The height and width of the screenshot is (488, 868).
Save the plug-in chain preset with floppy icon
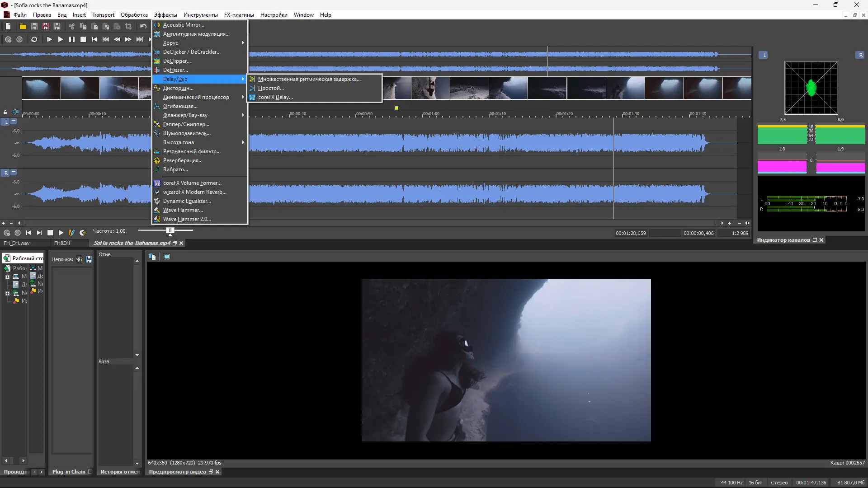click(x=89, y=259)
